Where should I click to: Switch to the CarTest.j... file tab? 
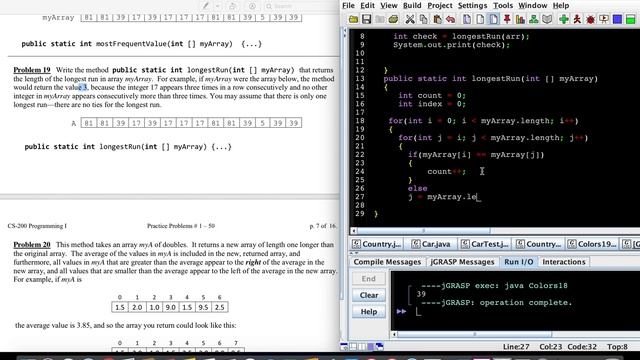tap(485, 244)
